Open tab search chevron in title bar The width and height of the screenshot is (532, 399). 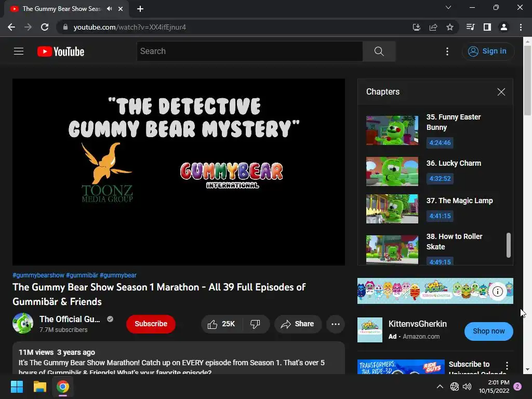448,7
